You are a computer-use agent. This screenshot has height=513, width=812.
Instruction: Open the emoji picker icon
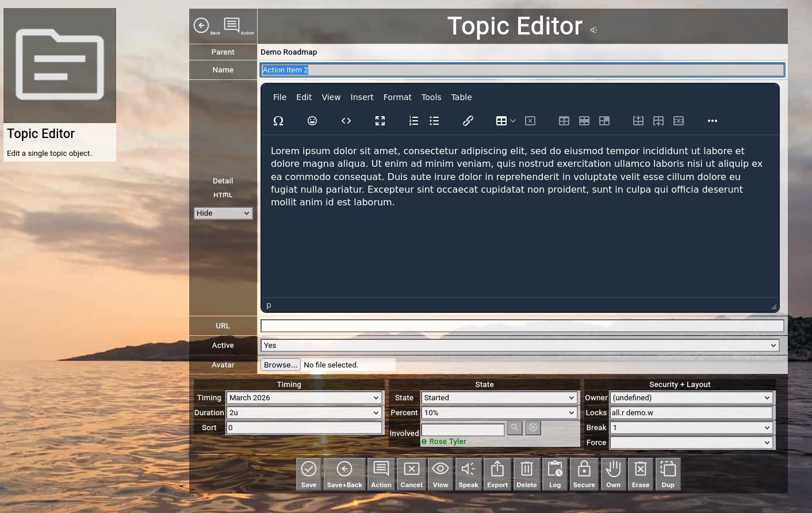[312, 121]
